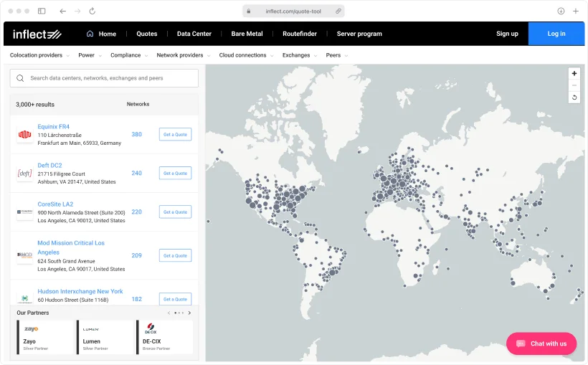Zoom in the map with plus button
588x365 pixels.
pyautogui.click(x=574, y=74)
